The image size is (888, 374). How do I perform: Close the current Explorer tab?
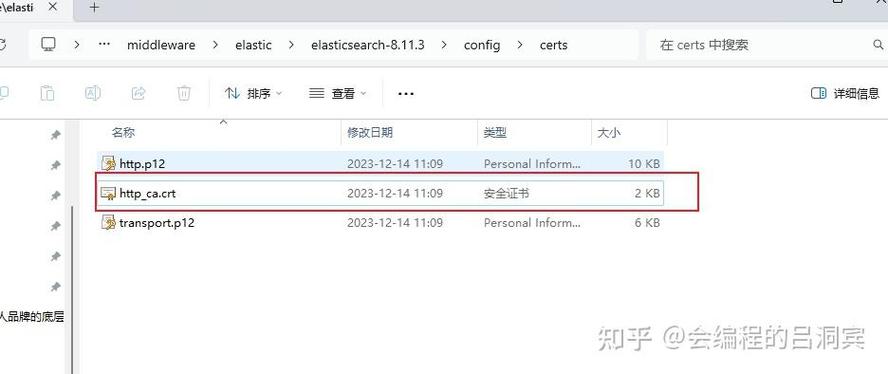click(x=53, y=7)
